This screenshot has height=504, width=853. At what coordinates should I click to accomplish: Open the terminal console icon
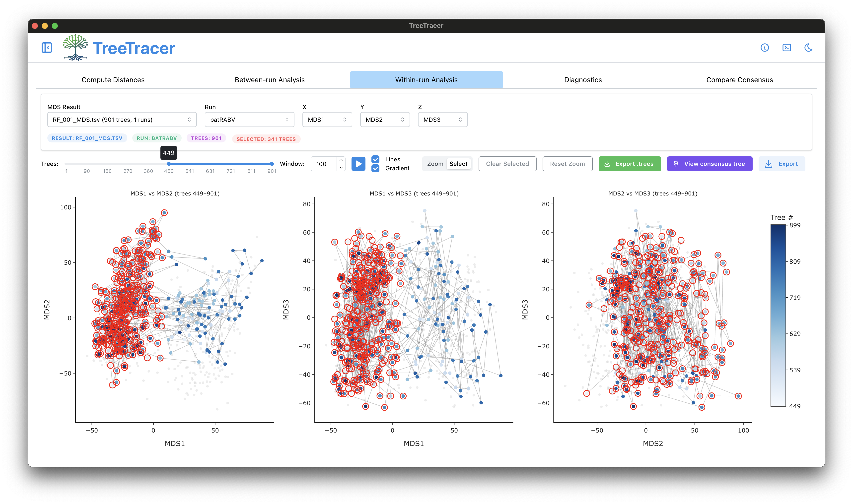coord(786,48)
